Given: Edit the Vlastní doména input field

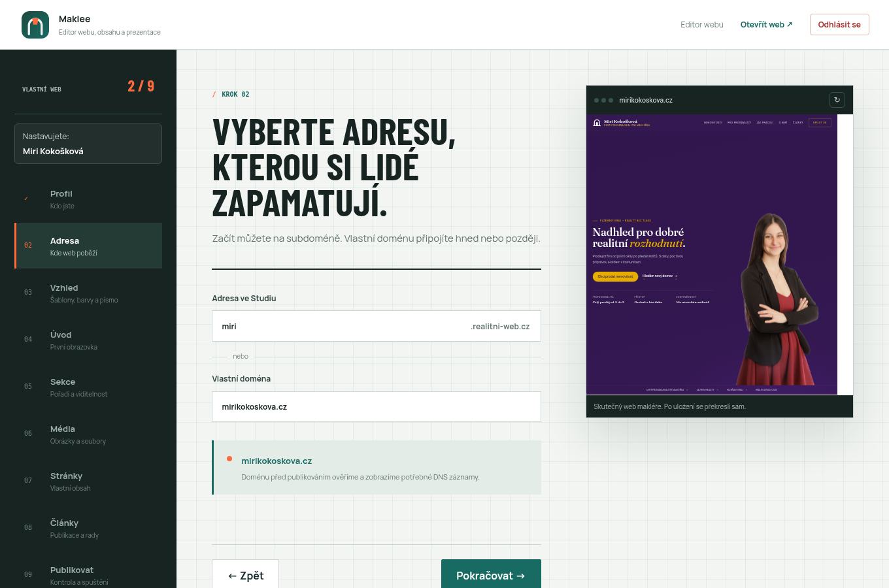Looking at the screenshot, I should pyautogui.click(x=377, y=406).
